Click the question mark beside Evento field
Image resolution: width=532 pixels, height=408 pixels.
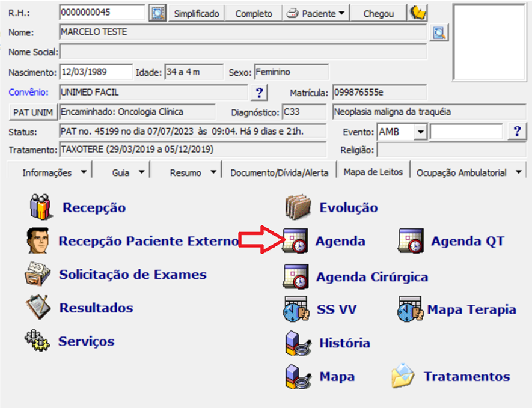517,131
